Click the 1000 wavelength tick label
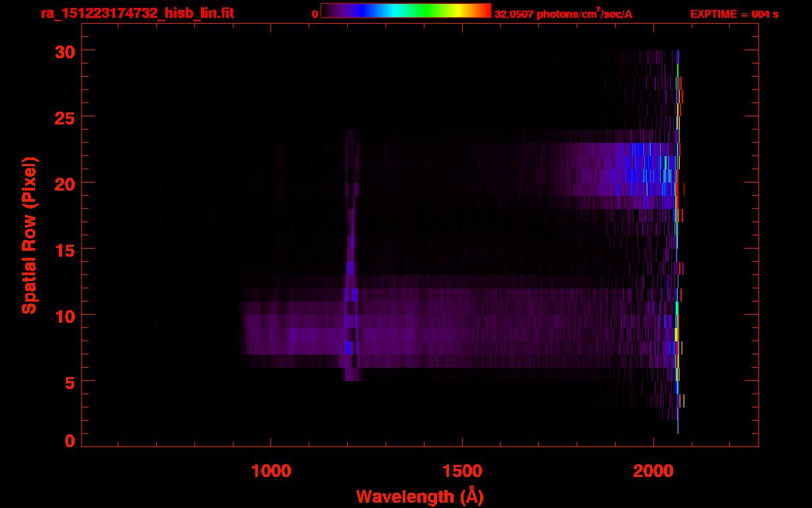The width and height of the screenshot is (812, 508). [270, 470]
